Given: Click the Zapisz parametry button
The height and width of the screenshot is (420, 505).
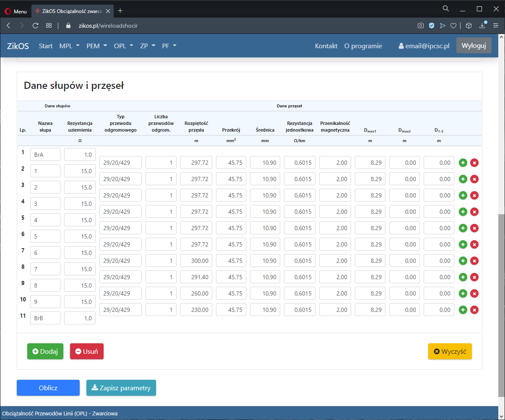Looking at the screenshot, I should coord(121,388).
